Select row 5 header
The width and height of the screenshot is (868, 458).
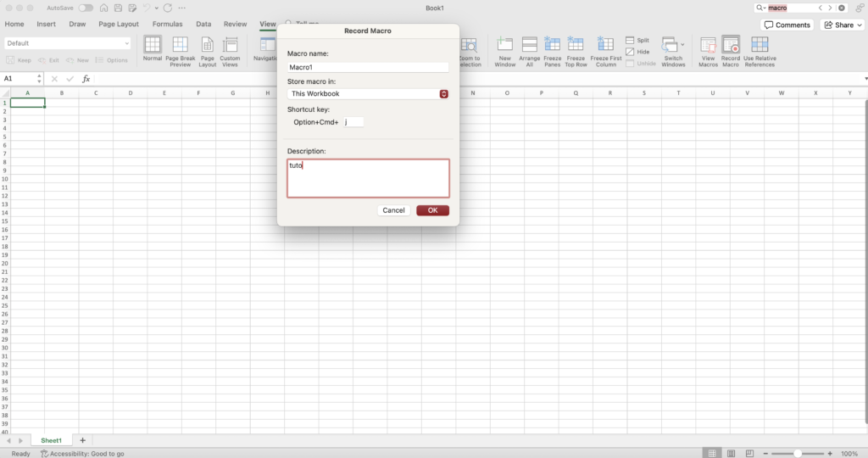pyautogui.click(x=4, y=137)
